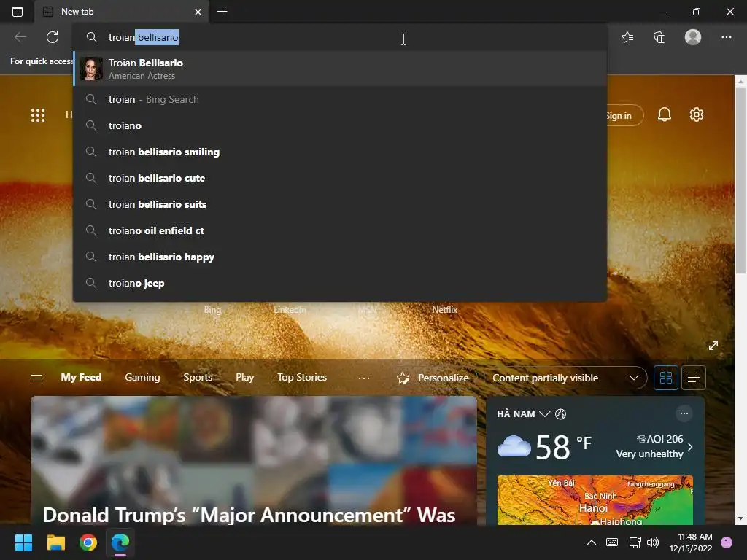Open the Favorites star icon
Screen dimensions: 747x560
coord(627,37)
